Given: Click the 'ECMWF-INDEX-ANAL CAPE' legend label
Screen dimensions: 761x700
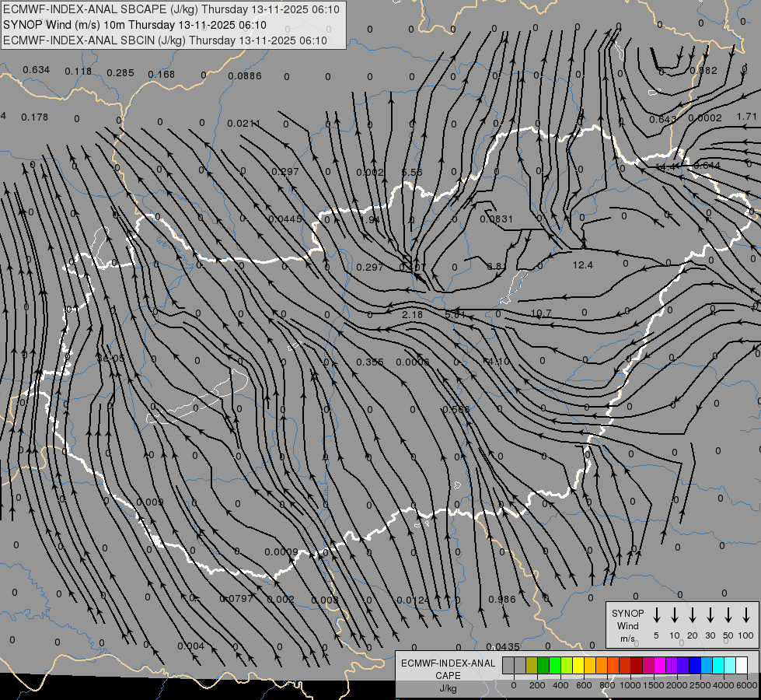Looking at the screenshot, I should (x=448, y=669).
